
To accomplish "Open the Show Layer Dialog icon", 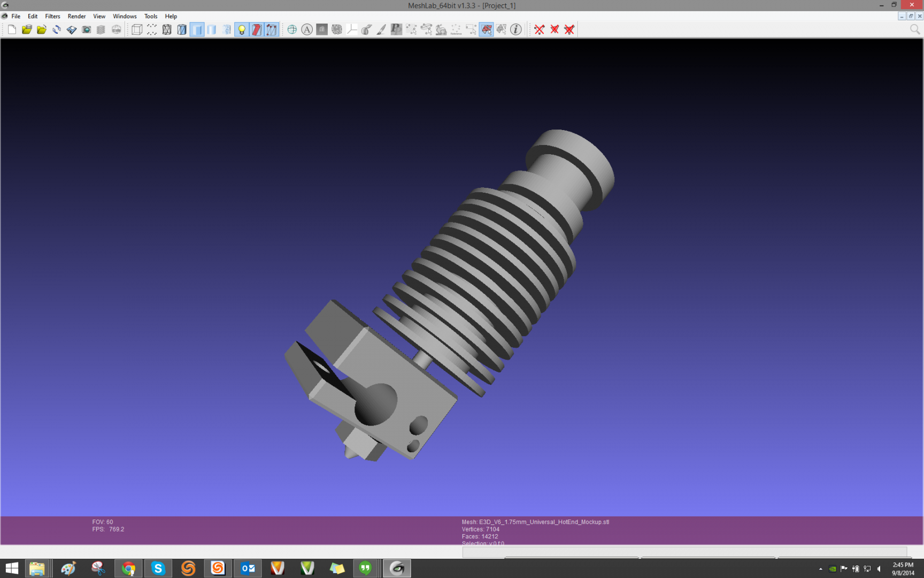I will [x=101, y=30].
